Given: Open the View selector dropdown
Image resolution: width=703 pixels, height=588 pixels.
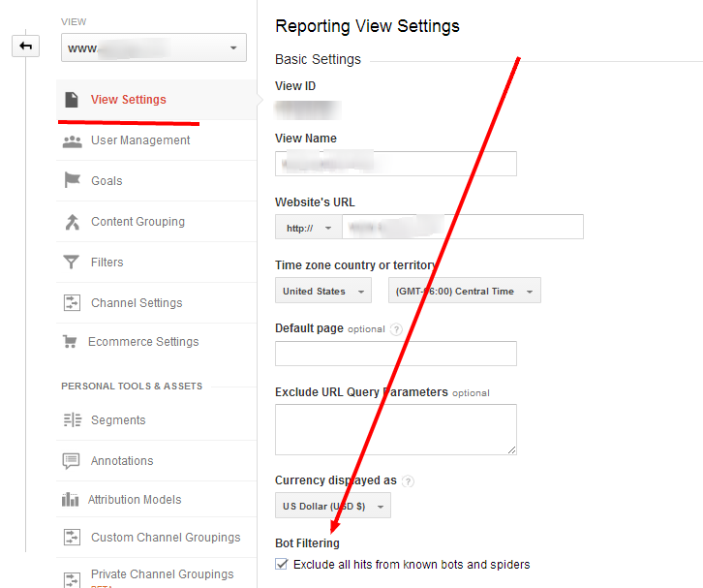Looking at the screenshot, I should click(x=153, y=47).
